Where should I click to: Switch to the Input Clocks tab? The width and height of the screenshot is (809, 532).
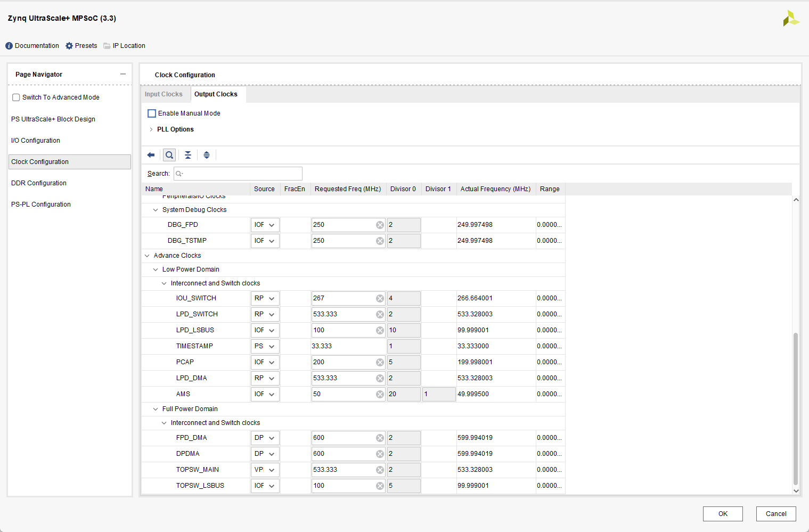[164, 94]
